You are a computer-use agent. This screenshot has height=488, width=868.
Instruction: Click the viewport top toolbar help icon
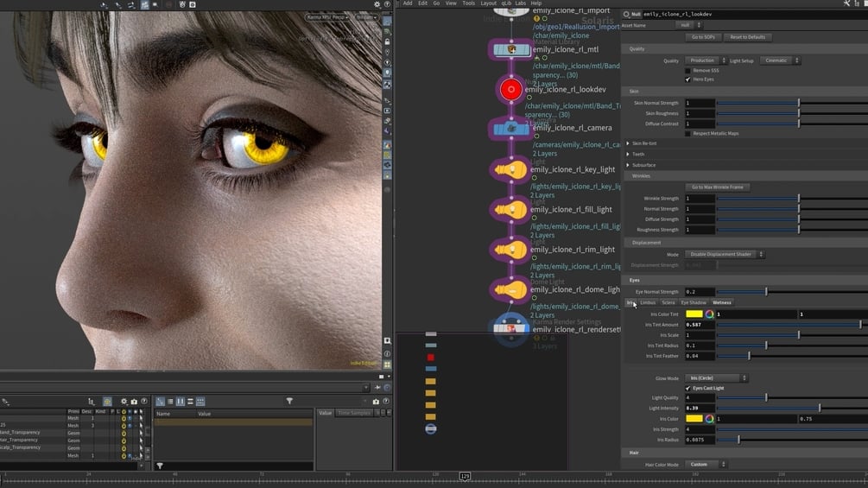(x=387, y=4)
